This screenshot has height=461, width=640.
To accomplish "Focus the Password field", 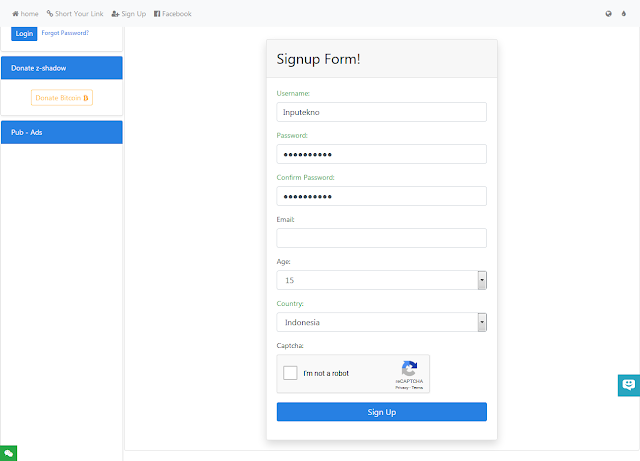I will [382, 154].
